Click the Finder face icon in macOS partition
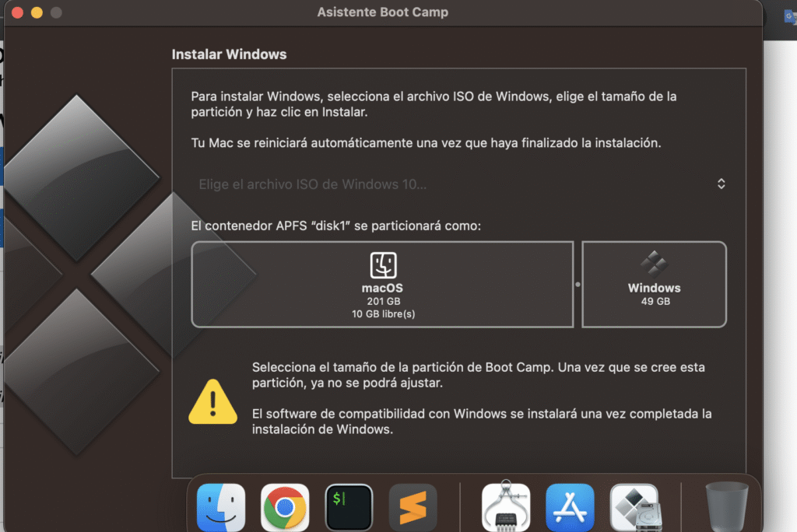The image size is (797, 532). click(383, 264)
